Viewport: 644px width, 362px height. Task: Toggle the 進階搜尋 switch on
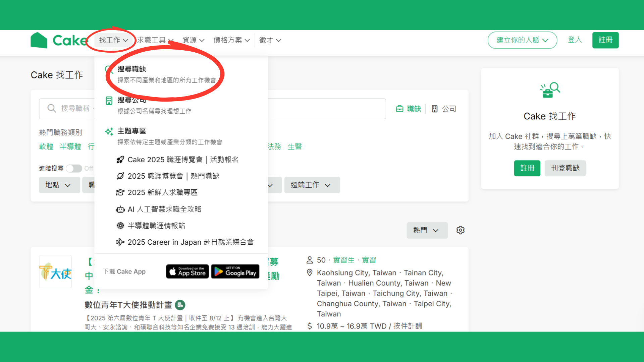point(74,168)
